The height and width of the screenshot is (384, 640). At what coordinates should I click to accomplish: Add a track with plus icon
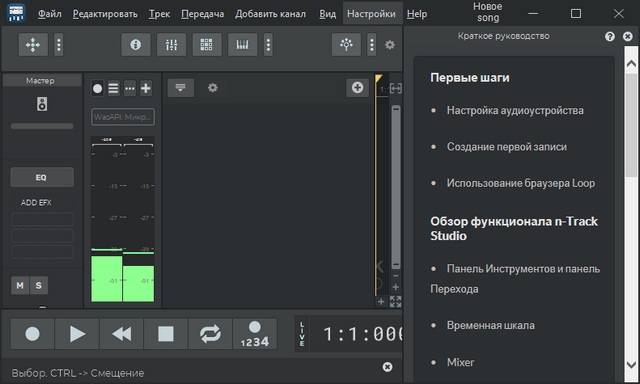pyautogui.click(x=146, y=88)
